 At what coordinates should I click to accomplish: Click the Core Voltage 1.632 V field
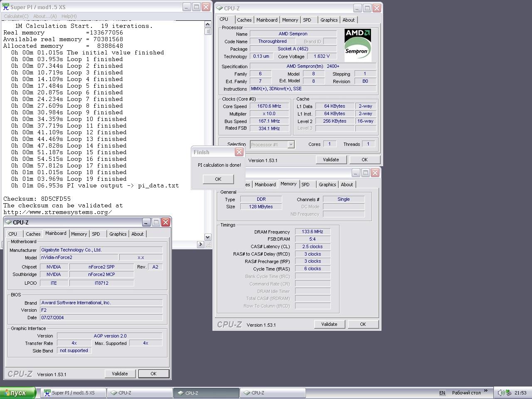point(322,56)
